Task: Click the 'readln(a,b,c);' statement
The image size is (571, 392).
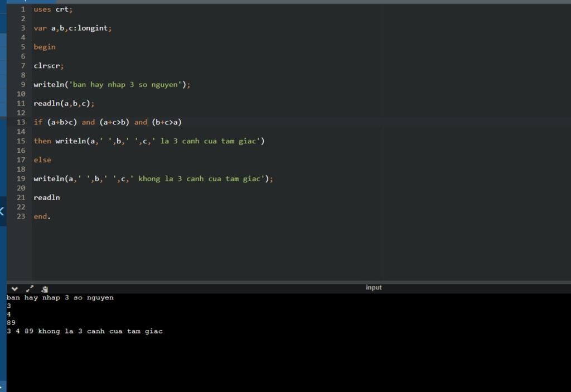Action: [64, 104]
